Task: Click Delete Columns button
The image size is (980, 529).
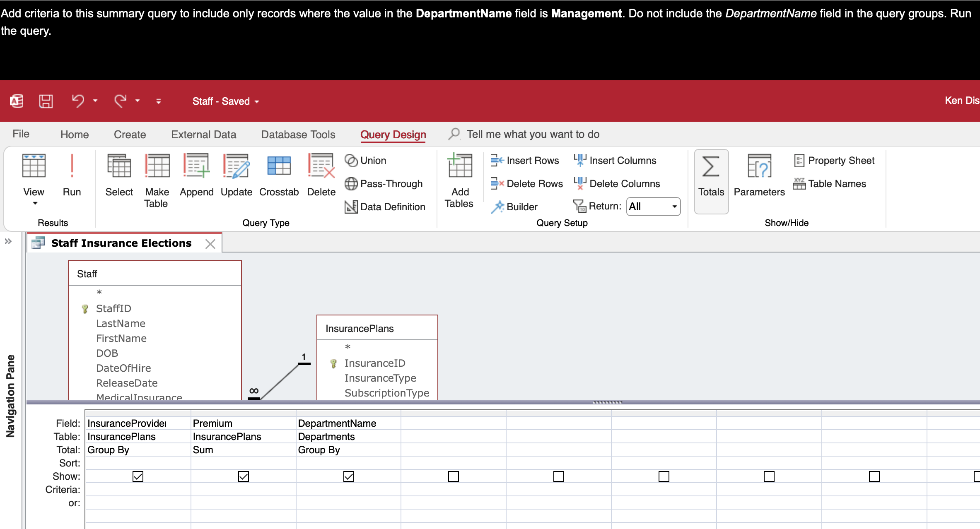Action: 616,184
